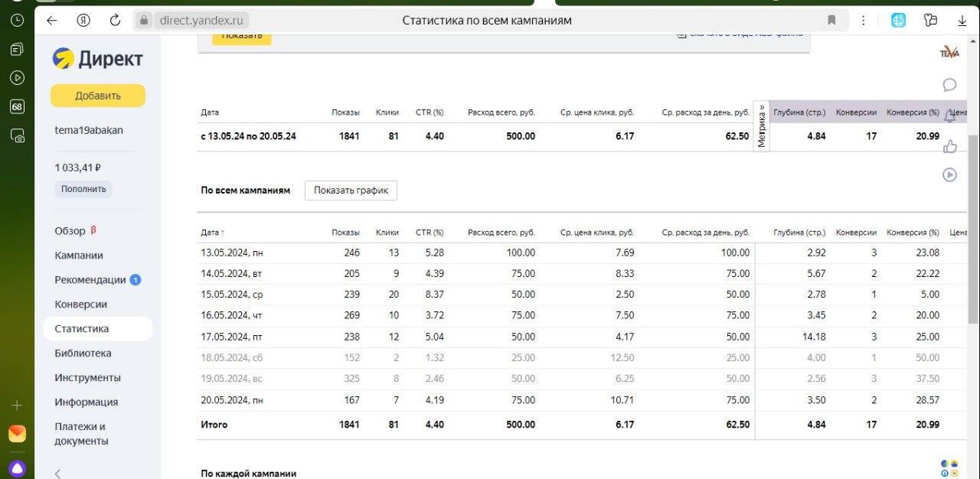Image resolution: width=980 pixels, height=479 pixels.
Task: Open the notes icon in browser sidebar
Action: pyautogui.click(x=17, y=49)
